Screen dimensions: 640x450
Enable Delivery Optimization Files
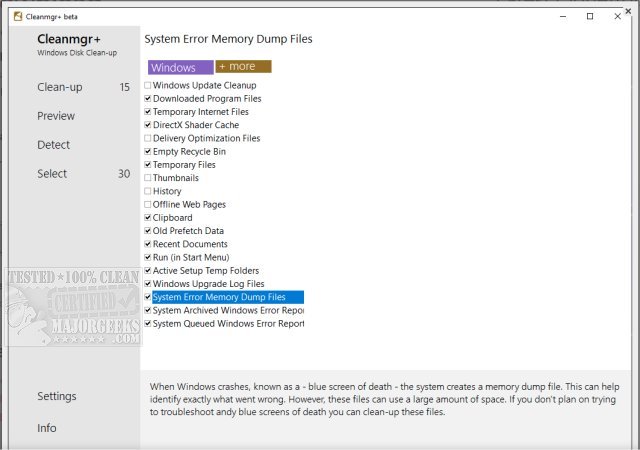point(148,138)
